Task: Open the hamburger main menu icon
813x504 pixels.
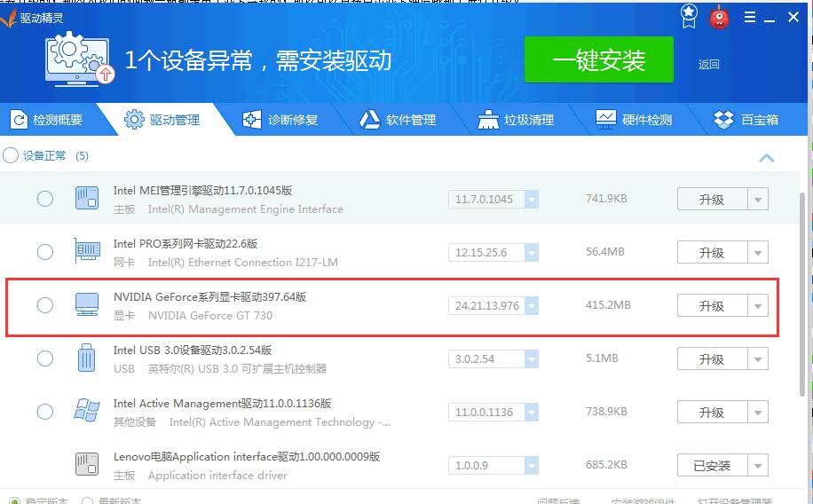Action: [x=750, y=17]
